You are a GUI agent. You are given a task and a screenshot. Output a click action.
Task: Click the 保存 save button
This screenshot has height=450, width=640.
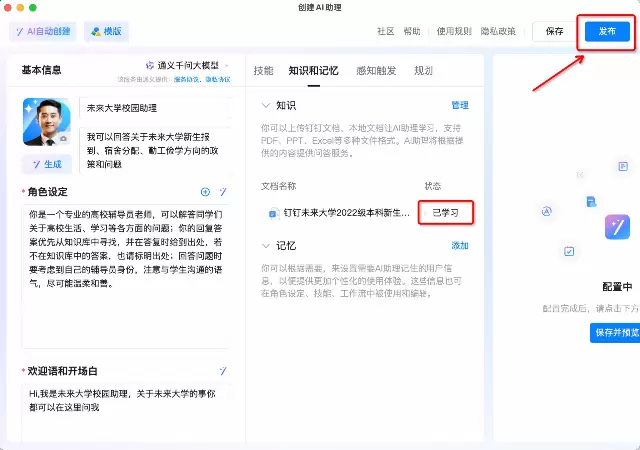tap(554, 31)
